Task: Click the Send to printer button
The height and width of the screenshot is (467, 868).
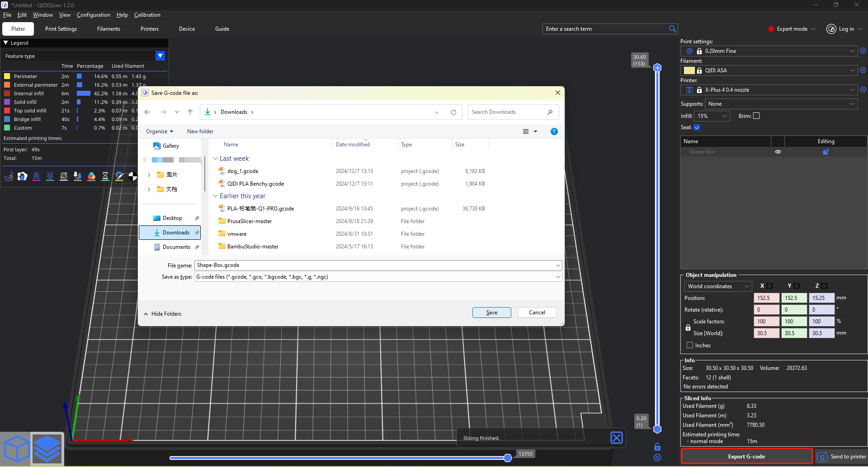Action: click(x=842, y=457)
